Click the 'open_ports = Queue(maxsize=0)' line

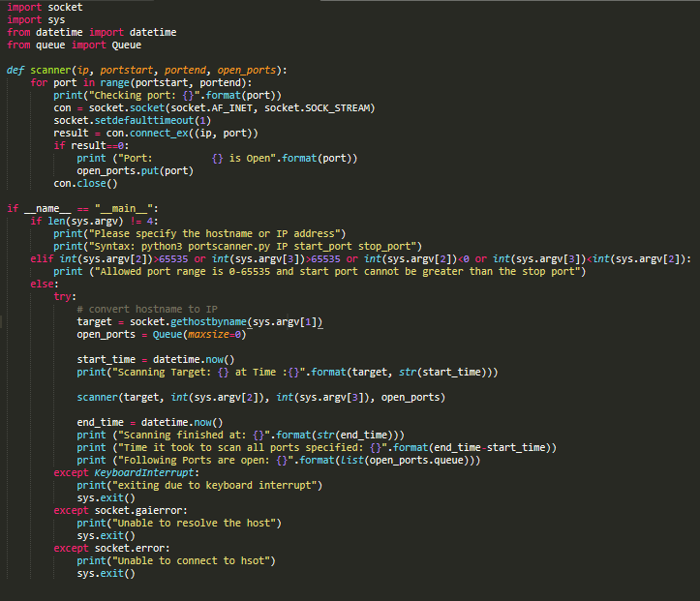pos(162,334)
